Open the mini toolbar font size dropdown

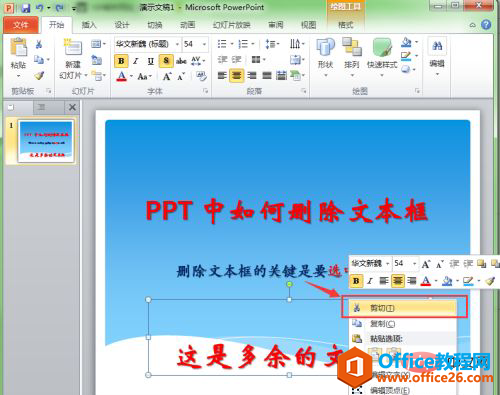pyautogui.click(x=414, y=264)
